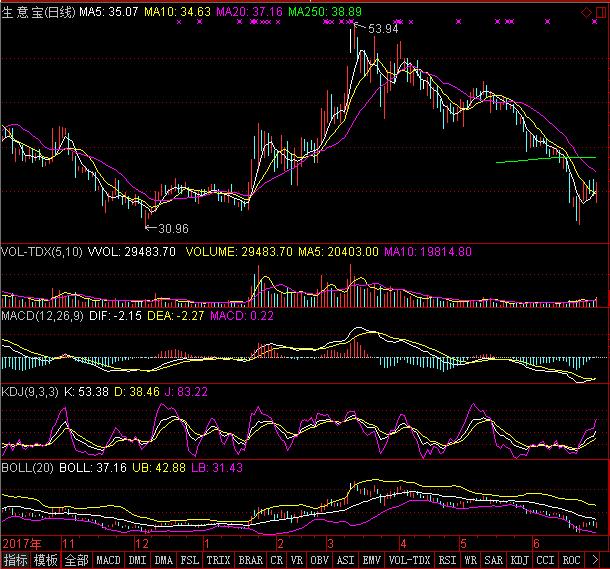Choose the OBV indicator tab

(319, 560)
